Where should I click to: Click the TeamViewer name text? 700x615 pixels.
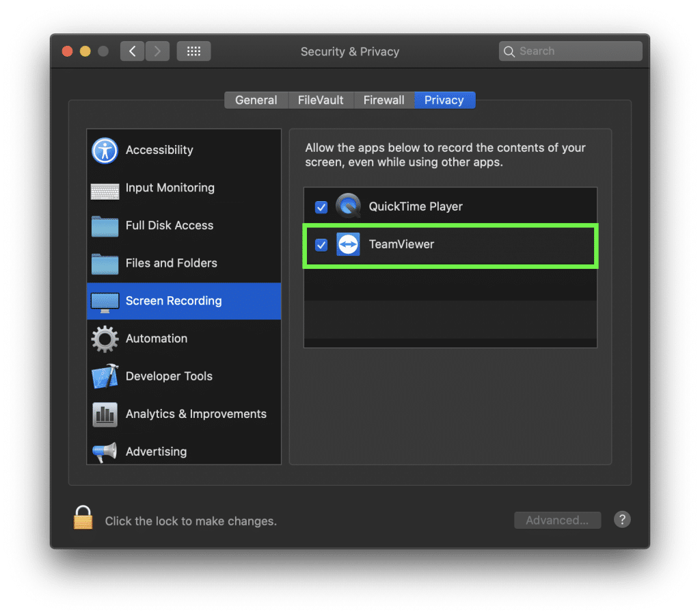401,244
